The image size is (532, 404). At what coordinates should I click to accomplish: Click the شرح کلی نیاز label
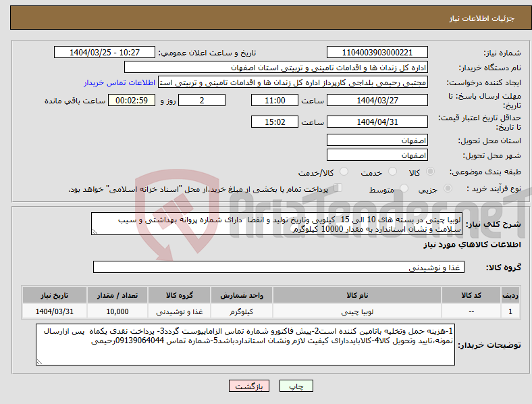click(494, 224)
